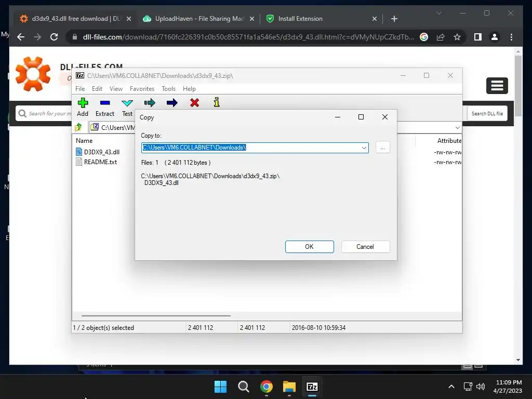This screenshot has height=399, width=532.
Task: Click the Chrome forward arrow
Action: [x=37, y=37]
